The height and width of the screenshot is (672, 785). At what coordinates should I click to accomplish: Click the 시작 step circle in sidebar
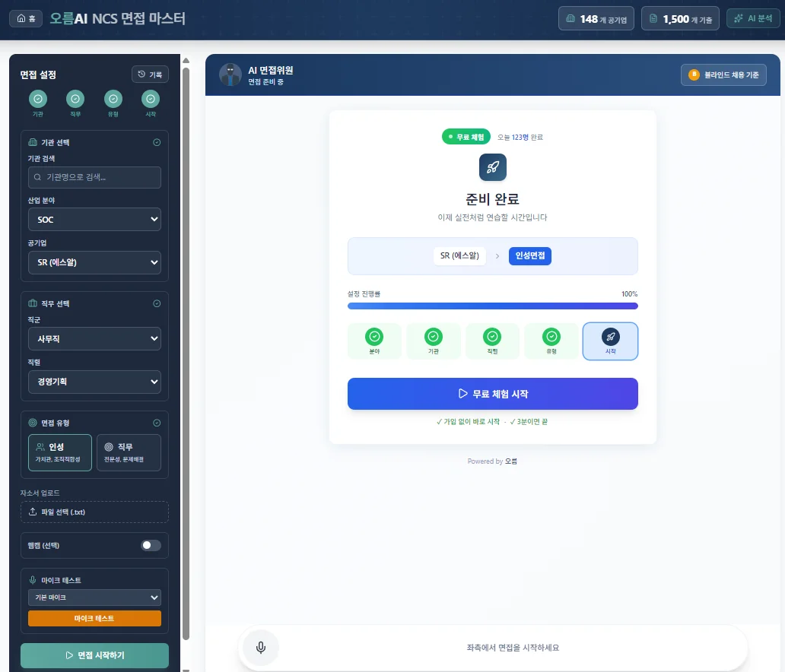pos(151,99)
